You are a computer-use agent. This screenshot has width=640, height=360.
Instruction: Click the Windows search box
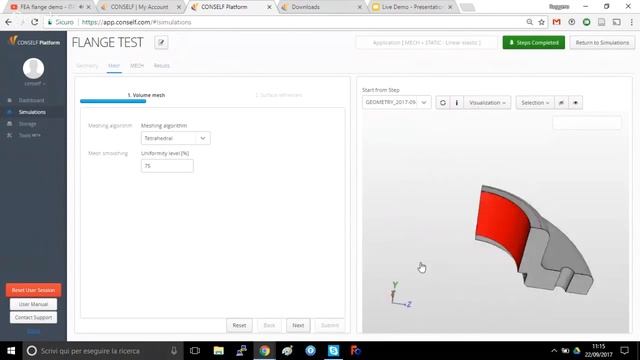point(102,351)
